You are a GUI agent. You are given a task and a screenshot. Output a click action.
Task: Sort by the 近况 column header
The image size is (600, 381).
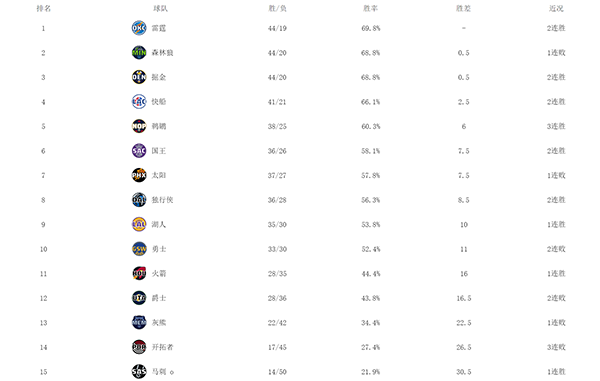[x=556, y=8]
